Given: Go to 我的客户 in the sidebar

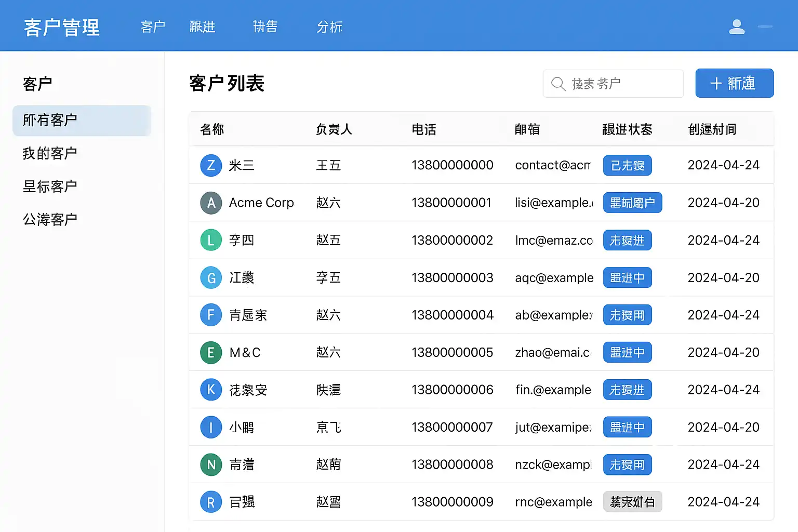Looking at the screenshot, I should (50, 153).
